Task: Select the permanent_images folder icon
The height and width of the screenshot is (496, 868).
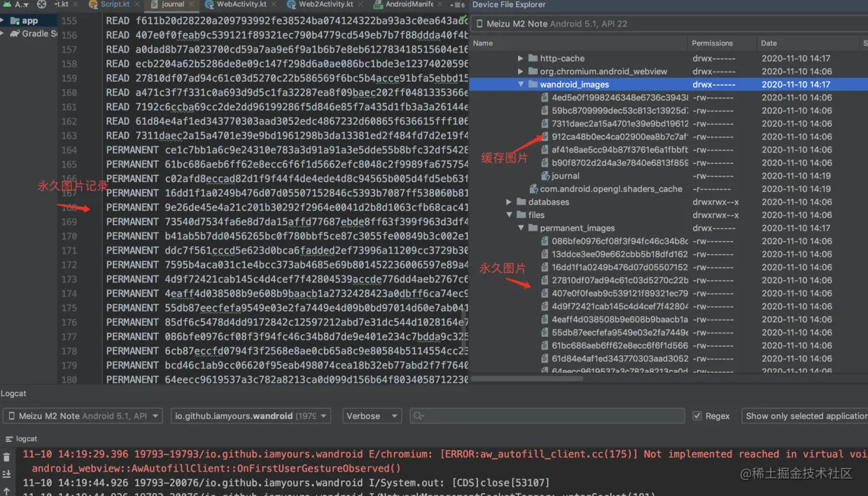Action: click(x=533, y=228)
